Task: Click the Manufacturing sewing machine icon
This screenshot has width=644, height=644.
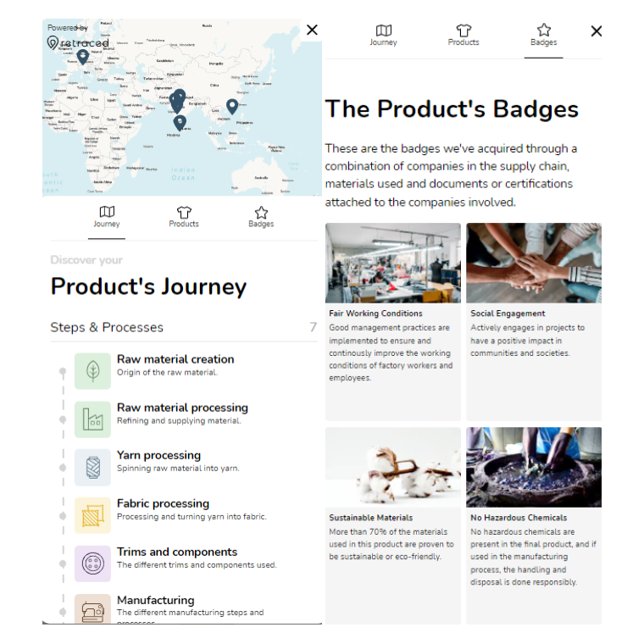Action: [x=92, y=609]
